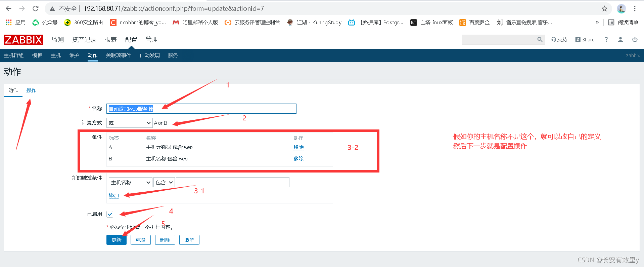
Task: Open 云服务器管理控制台 bookmark
Action: 252,22
